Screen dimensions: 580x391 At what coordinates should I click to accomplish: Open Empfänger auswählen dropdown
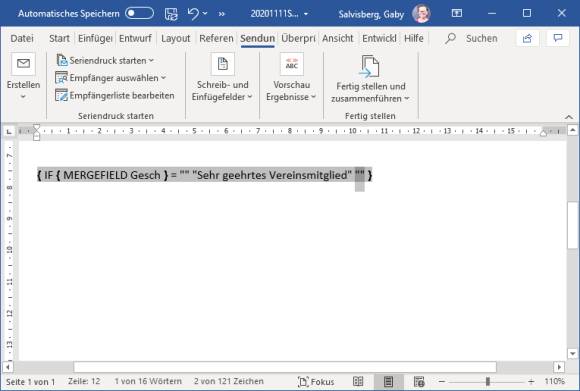pyautogui.click(x=111, y=78)
